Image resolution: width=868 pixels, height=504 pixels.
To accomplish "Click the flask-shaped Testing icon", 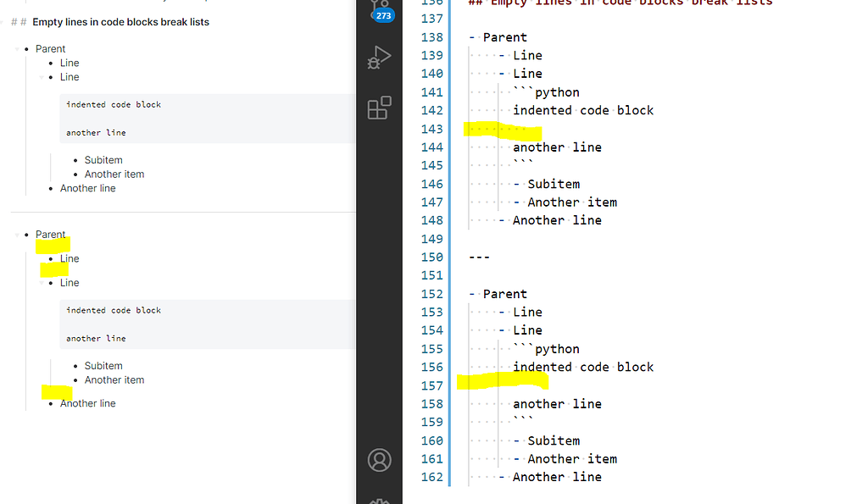I will (379, 57).
